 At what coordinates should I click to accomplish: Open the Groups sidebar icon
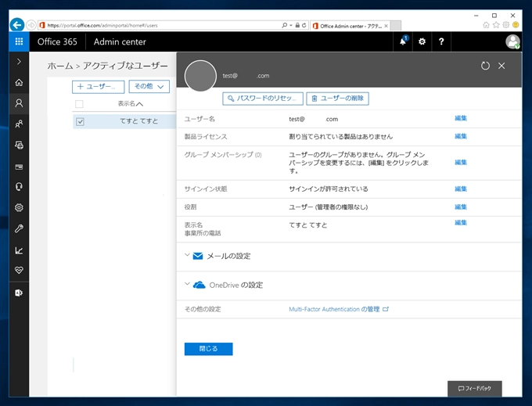(x=19, y=124)
